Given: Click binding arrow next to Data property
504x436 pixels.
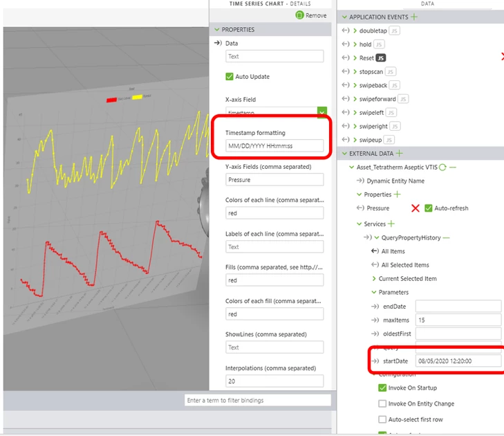Looking at the screenshot, I should pyautogui.click(x=218, y=43).
